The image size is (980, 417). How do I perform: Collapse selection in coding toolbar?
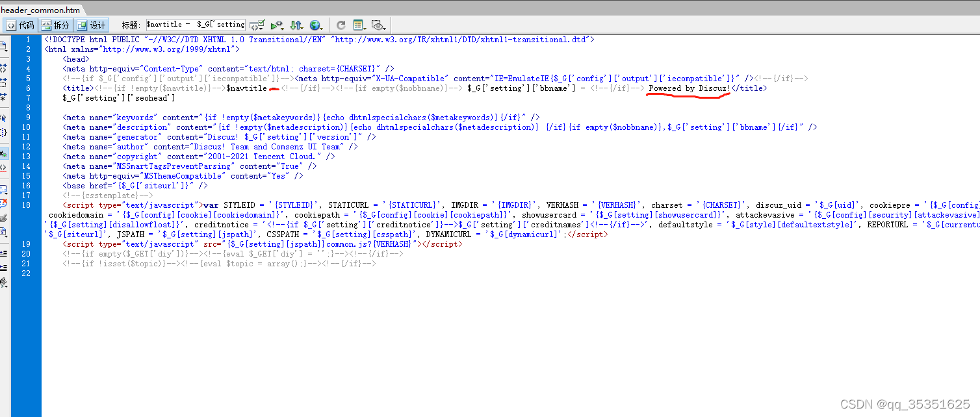(3, 82)
